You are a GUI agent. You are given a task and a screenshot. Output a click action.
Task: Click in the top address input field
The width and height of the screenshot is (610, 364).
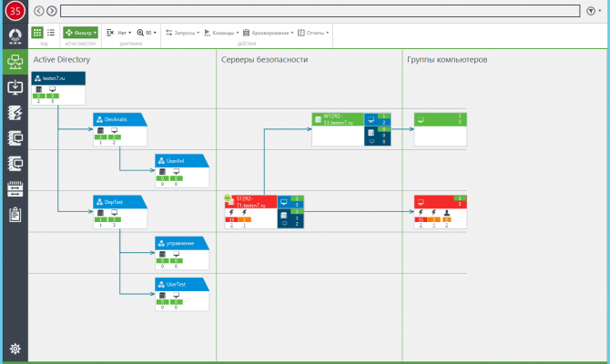[x=320, y=11]
